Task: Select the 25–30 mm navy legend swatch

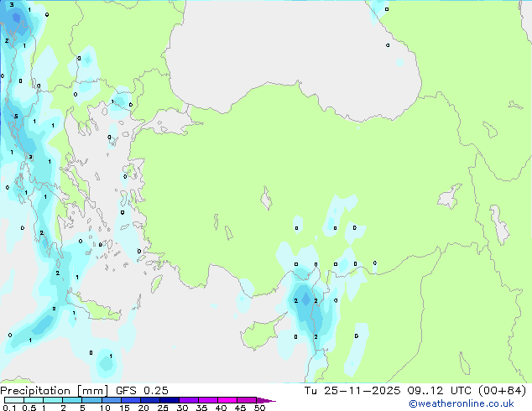Action: pos(170,400)
